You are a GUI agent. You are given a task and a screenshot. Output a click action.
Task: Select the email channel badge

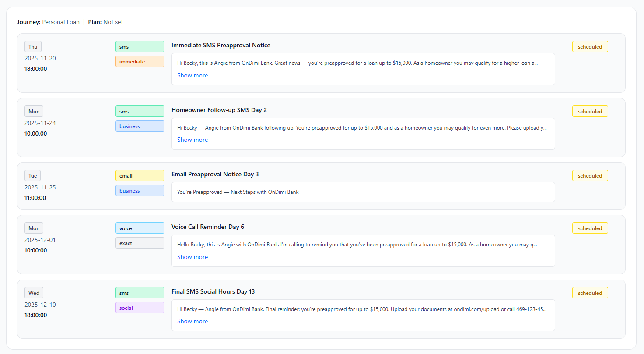point(140,176)
